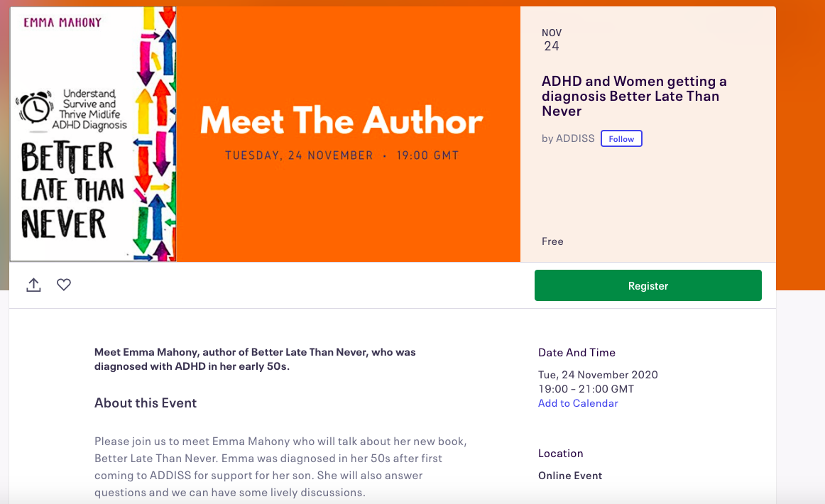Select the event title text
This screenshot has height=504, width=825.
coord(634,96)
